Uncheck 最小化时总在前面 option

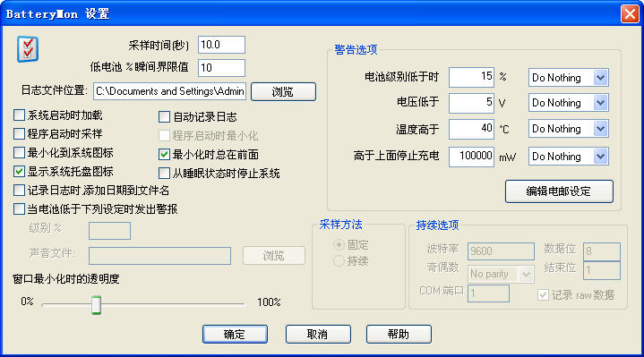[164, 154]
